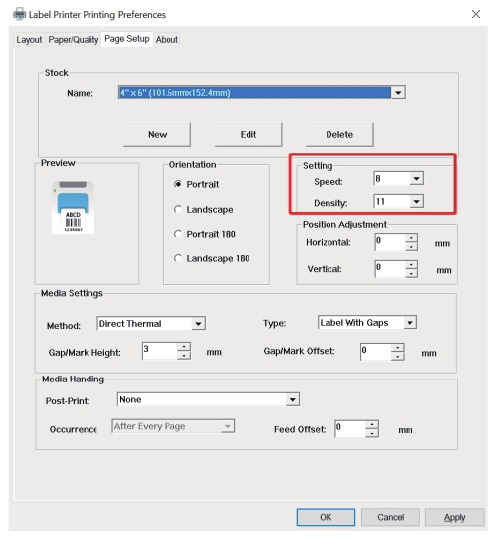The height and width of the screenshot is (544, 502).
Task: Select the Landscape orientation option
Action: point(203,210)
